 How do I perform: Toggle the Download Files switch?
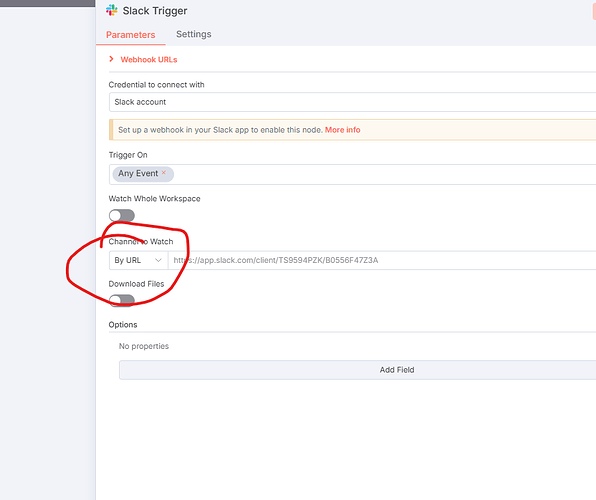point(122,300)
